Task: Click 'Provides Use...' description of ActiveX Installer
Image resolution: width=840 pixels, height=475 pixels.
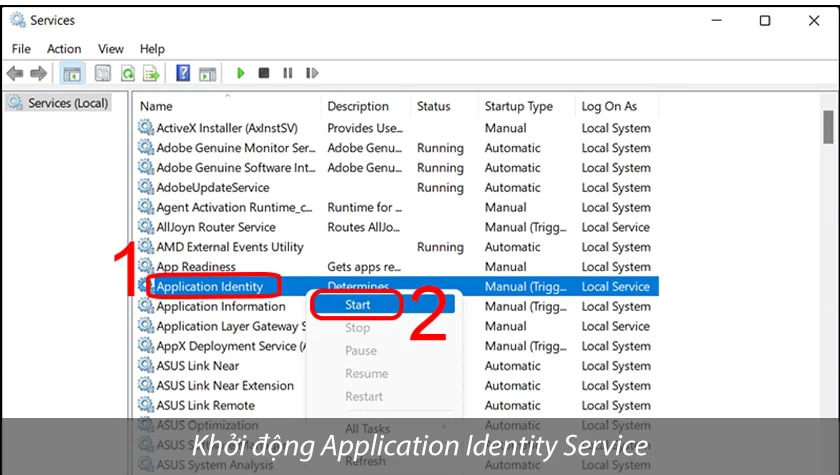Action: 365,128
